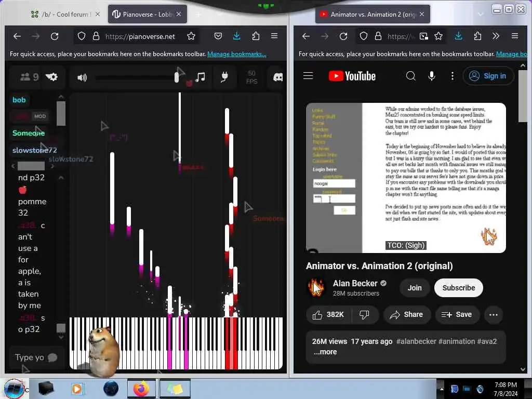The image size is (532, 399).
Task: Open the Alan Becker channel name link
Action: (x=355, y=283)
